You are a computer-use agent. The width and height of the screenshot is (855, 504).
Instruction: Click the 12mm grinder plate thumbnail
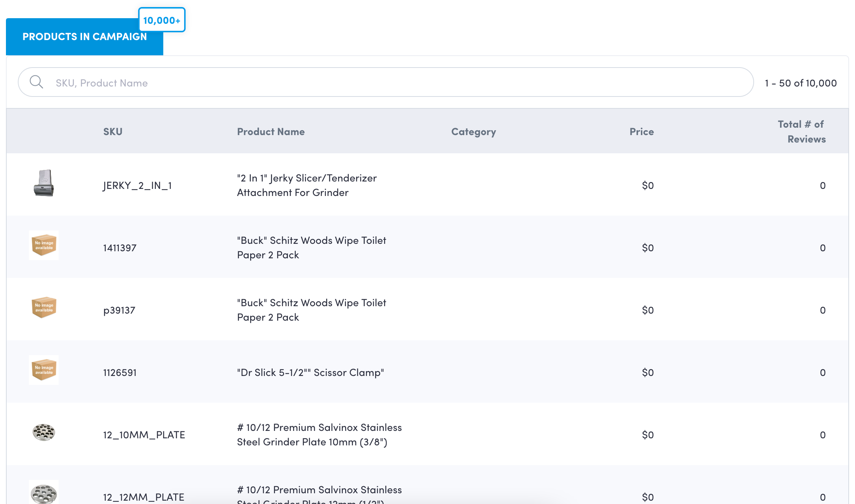coord(44,493)
